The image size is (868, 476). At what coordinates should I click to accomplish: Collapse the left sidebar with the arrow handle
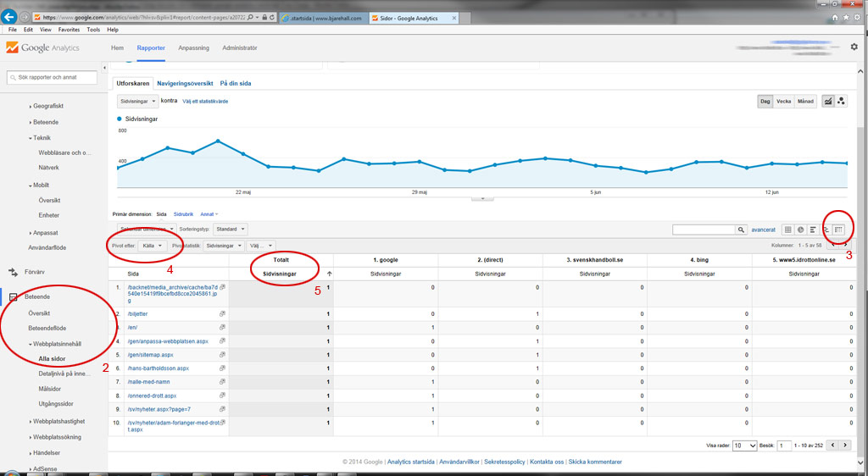[104, 68]
